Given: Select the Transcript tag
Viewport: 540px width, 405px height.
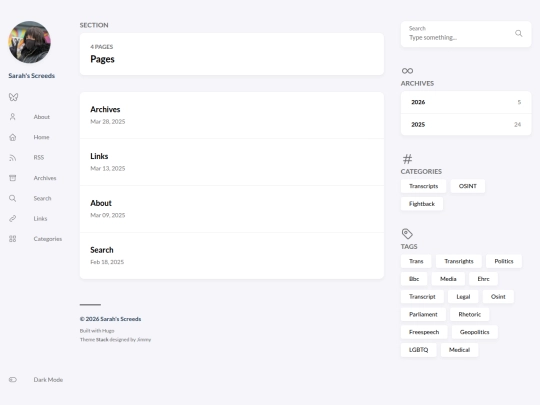Looking at the screenshot, I should [422, 297].
